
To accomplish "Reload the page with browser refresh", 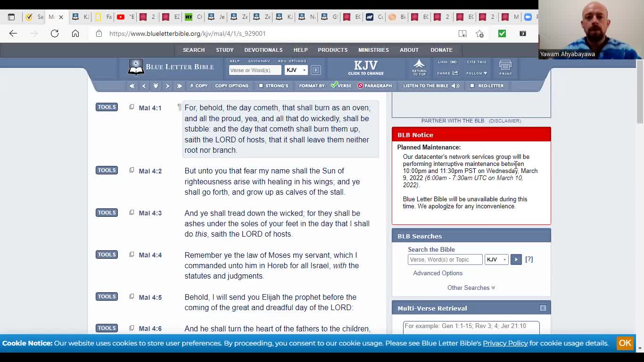I will [x=55, y=33].
